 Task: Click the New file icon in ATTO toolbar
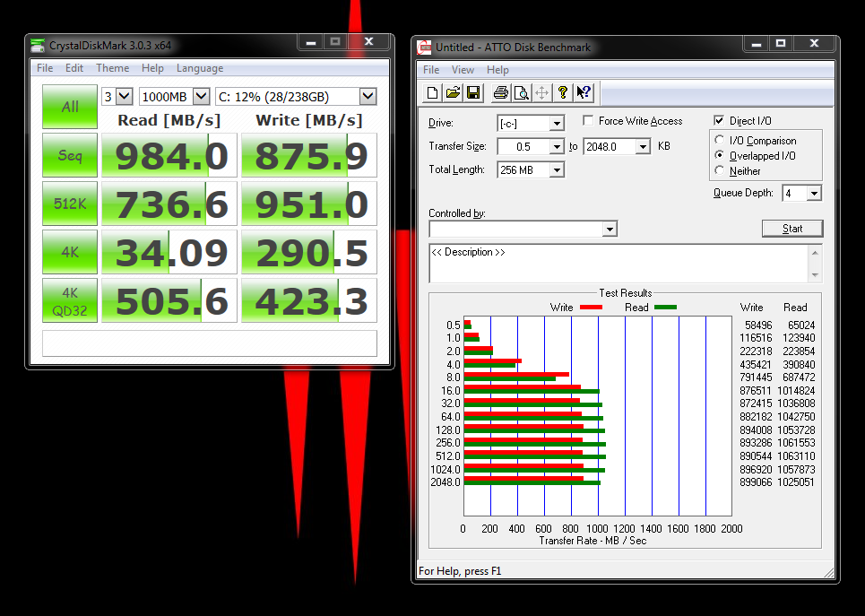(x=432, y=92)
